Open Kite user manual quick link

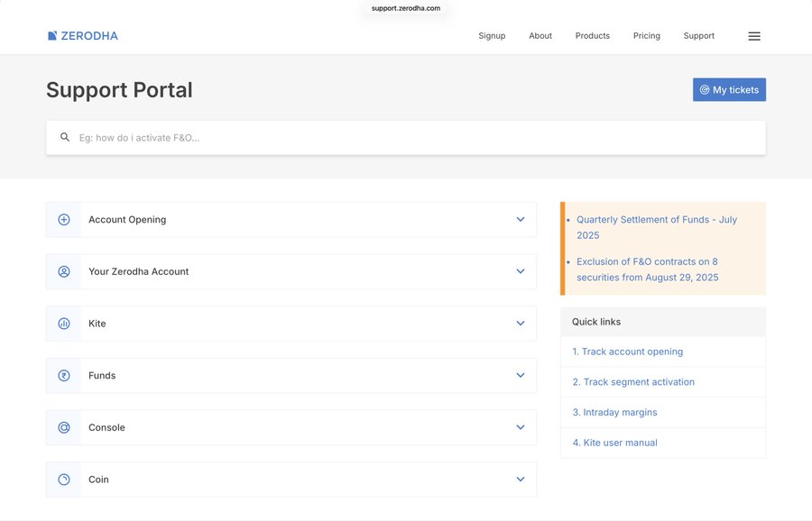point(614,443)
